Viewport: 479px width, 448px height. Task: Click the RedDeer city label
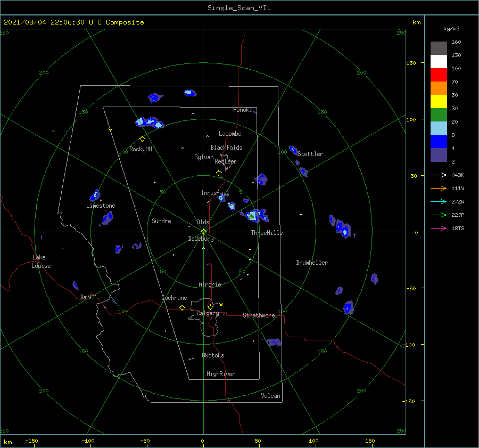click(x=226, y=161)
